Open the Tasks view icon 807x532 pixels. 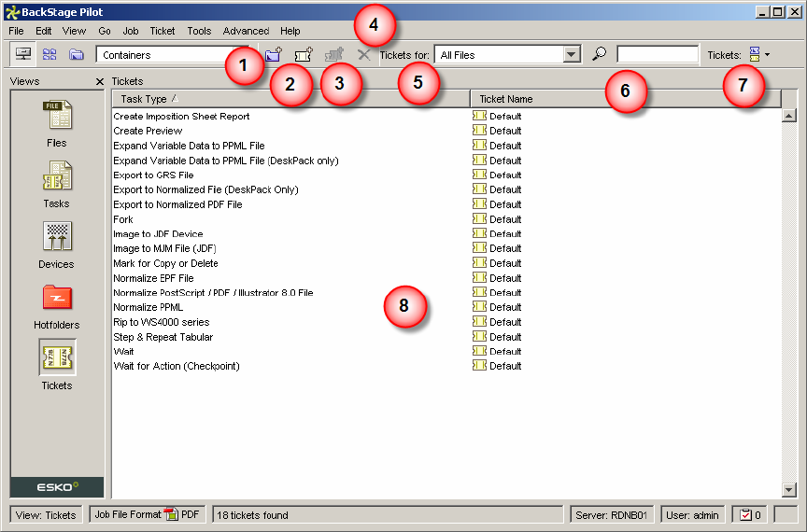[57, 175]
